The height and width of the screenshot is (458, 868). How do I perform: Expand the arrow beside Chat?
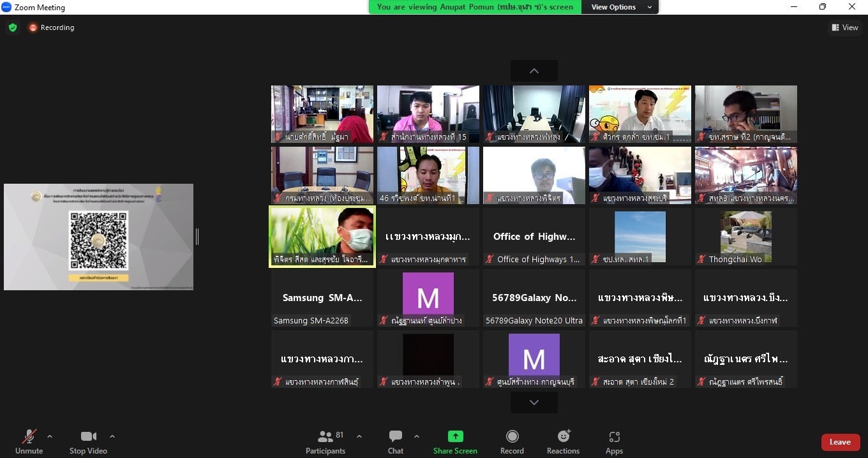[417, 437]
